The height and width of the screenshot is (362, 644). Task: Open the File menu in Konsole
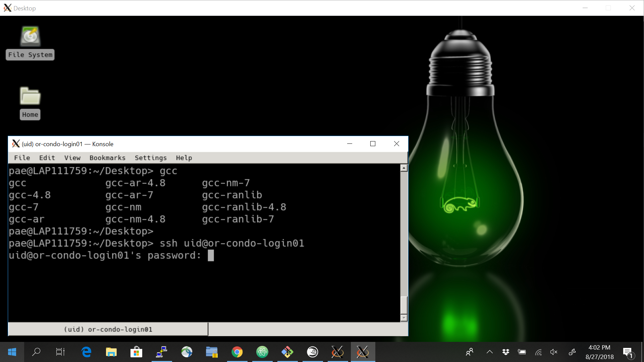pos(22,158)
